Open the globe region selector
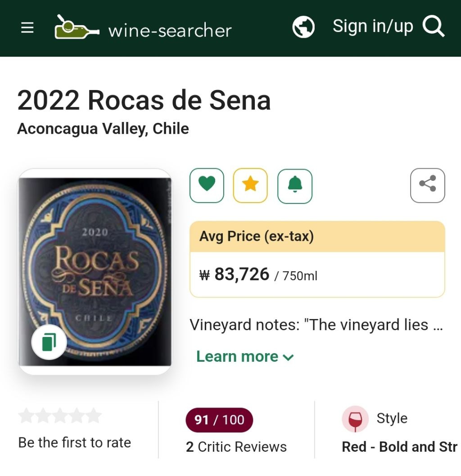461x476 pixels. [x=303, y=27]
